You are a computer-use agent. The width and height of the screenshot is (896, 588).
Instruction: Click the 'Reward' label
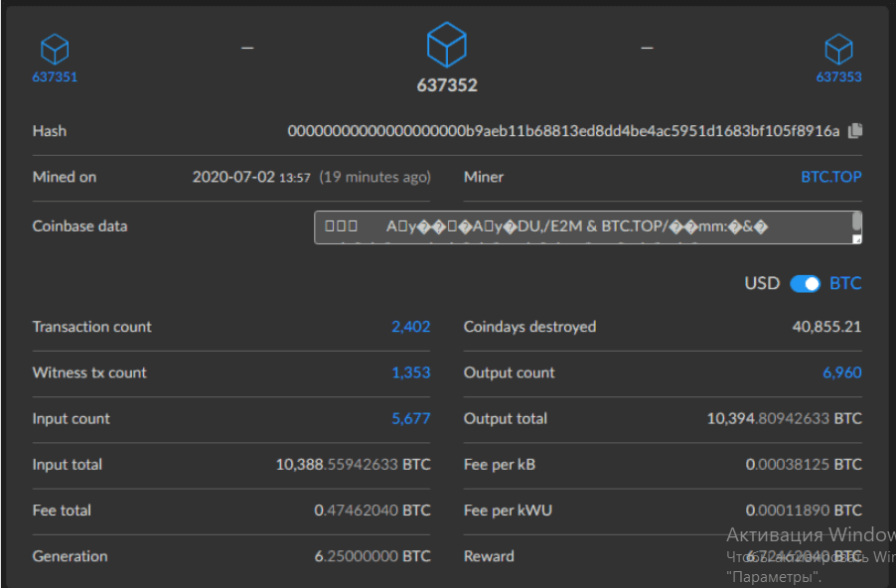[x=489, y=556]
